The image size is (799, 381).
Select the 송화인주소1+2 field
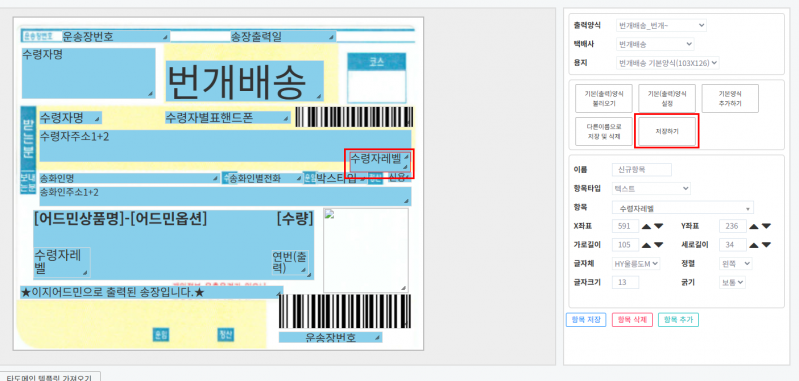225,196
